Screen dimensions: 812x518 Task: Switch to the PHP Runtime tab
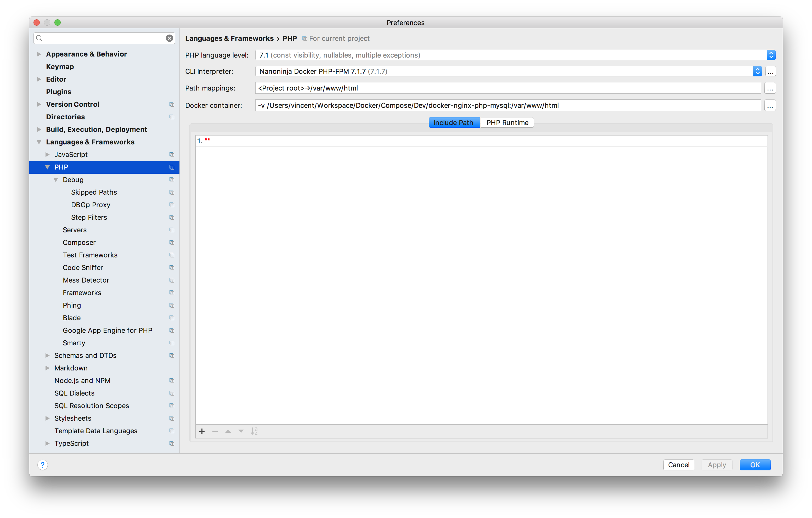(x=507, y=122)
